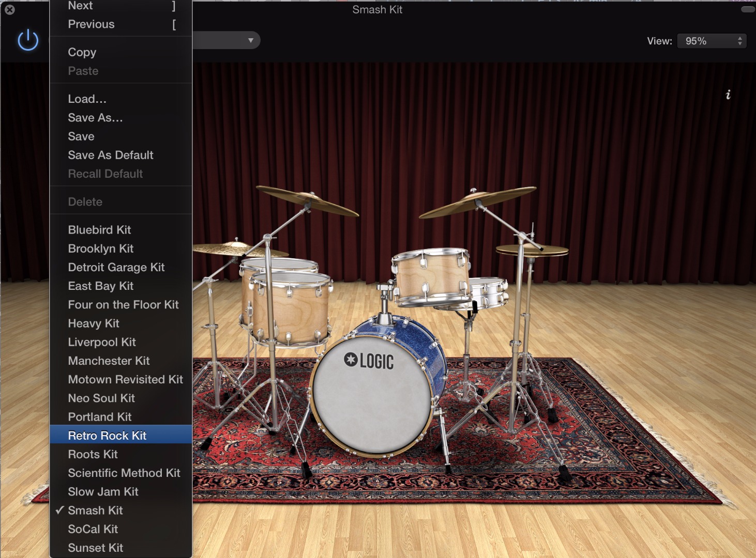Screen dimensions: 756x558
Task: Load the SoCal Kit preset
Action: tap(121, 529)
